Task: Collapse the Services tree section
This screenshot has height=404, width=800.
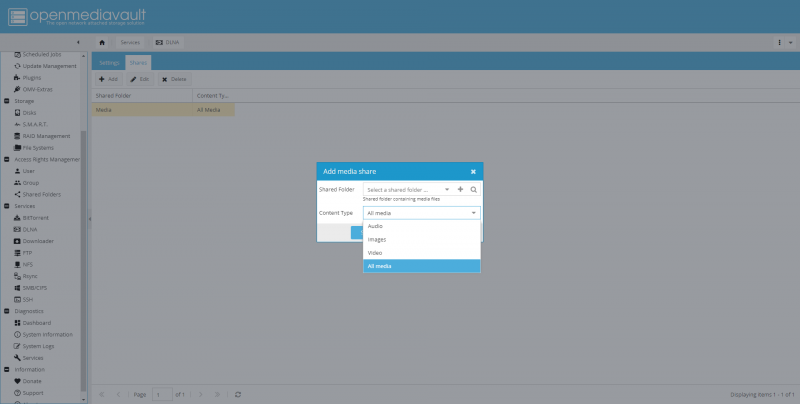Action: coord(7,206)
